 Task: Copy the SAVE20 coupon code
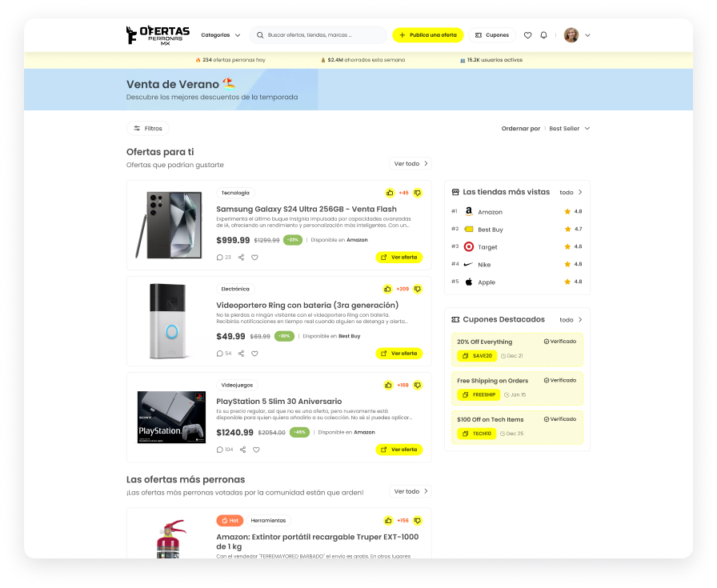pyautogui.click(x=477, y=355)
